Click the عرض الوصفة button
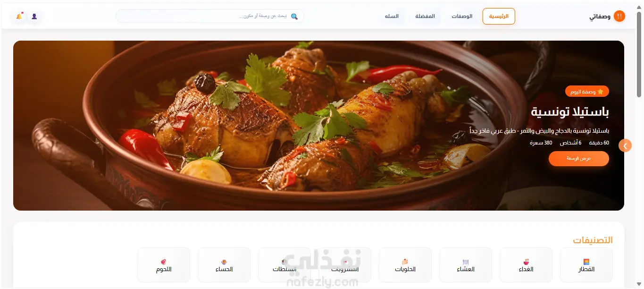The height and width of the screenshot is (289, 644). pos(579,159)
